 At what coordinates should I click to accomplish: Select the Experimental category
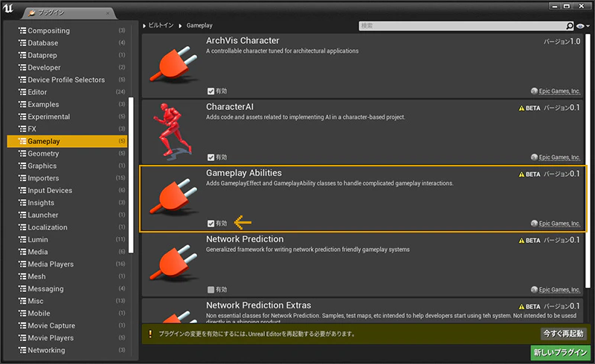[x=68, y=117]
